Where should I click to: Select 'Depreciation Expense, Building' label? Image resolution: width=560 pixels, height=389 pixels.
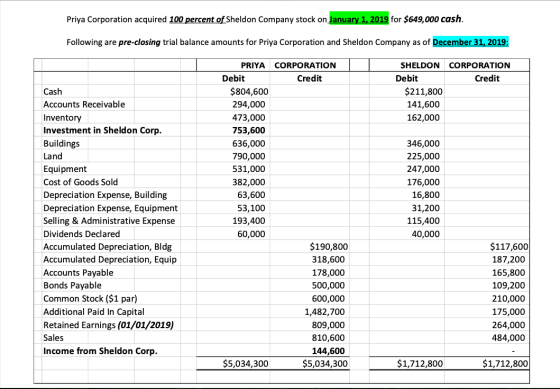[105, 195]
